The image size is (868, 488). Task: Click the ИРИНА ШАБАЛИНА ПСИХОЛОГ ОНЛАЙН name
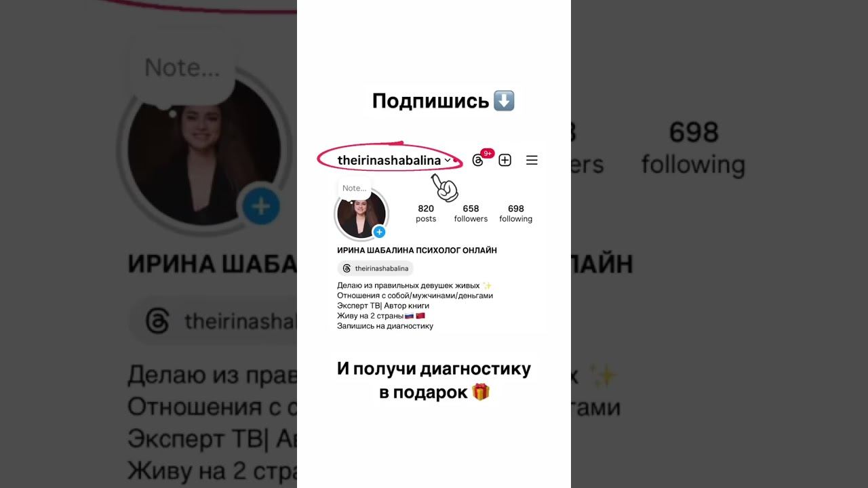click(417, 250)
